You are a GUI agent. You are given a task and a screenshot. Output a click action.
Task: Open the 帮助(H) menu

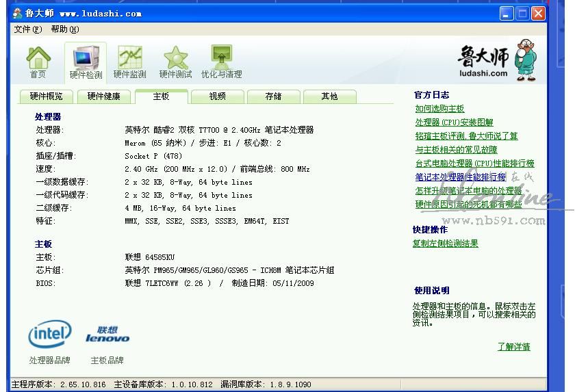coord(65,29)
